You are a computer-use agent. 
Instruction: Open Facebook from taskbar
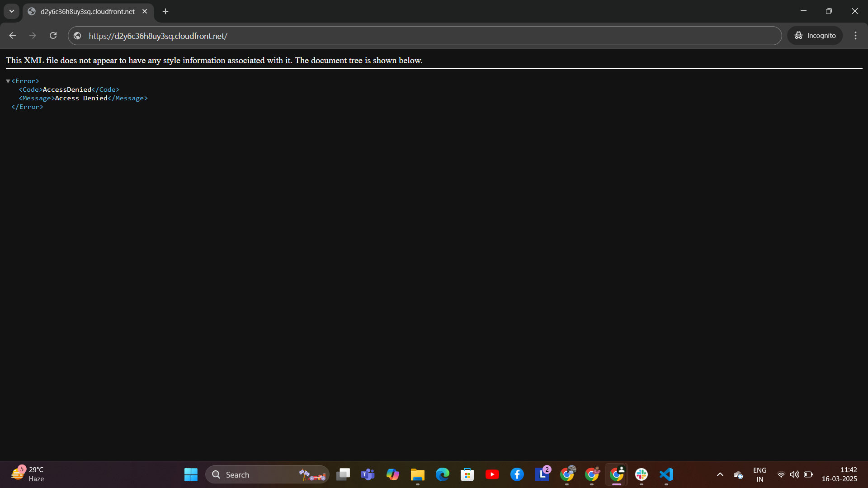click(x=517, y=474)
